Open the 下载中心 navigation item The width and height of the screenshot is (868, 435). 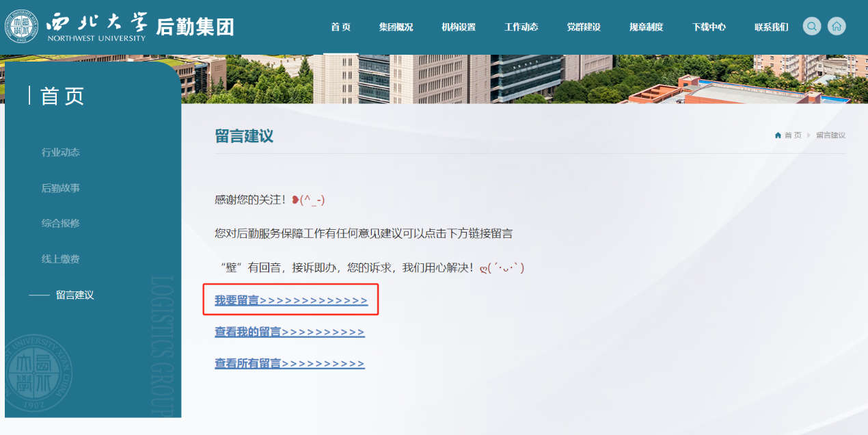(x=709, y=27)
